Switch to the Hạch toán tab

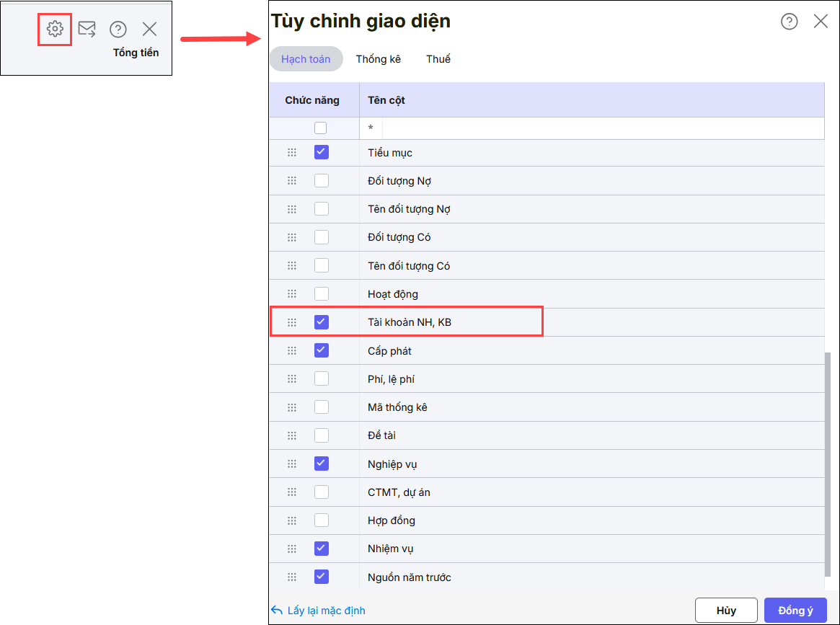point(306,59)
